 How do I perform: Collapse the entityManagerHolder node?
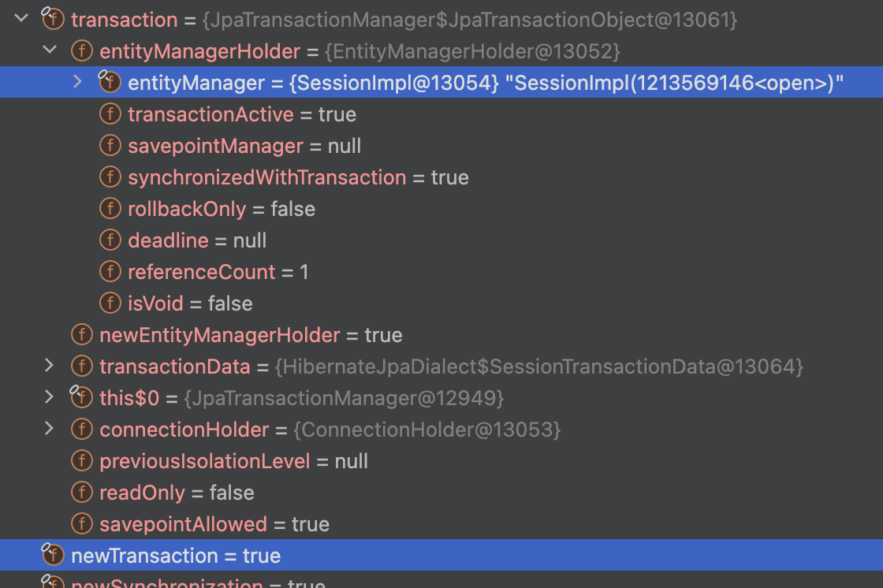point(50,50)
